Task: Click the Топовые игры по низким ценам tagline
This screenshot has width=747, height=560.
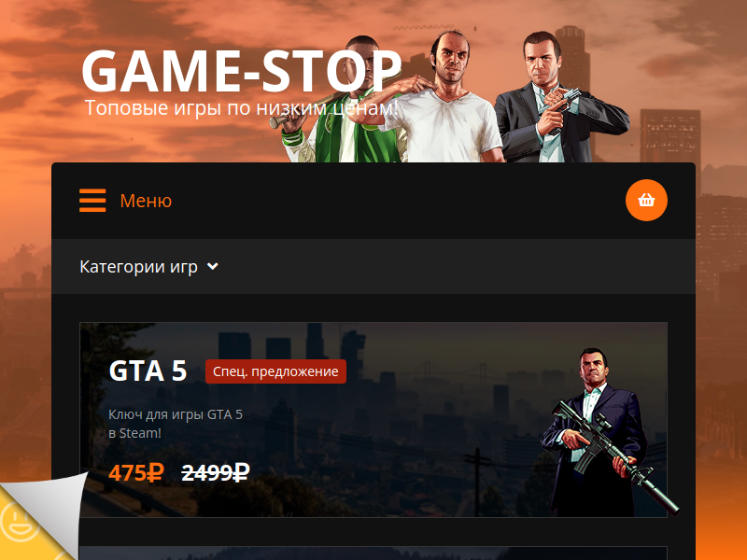Action: coord(241,108)
